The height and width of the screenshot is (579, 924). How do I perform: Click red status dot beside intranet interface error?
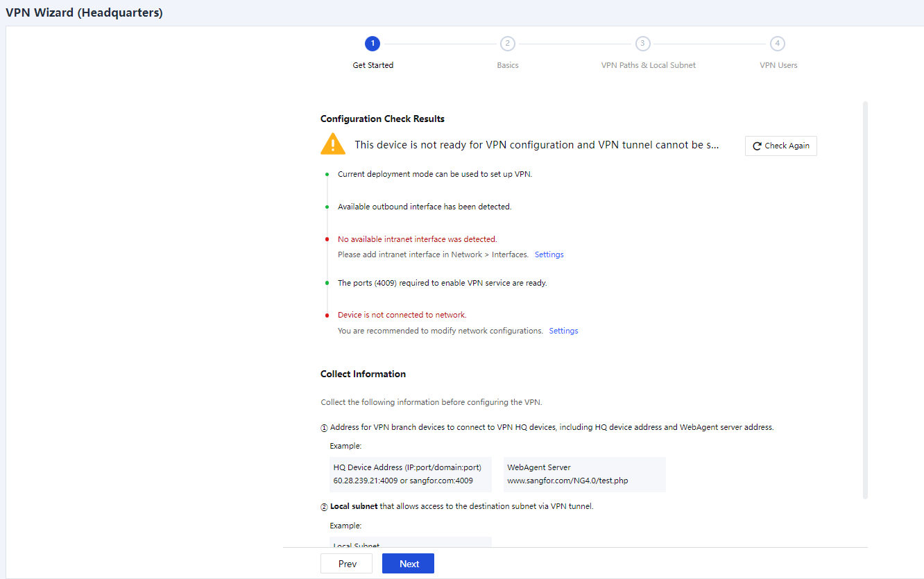click(x=327, y=239)
